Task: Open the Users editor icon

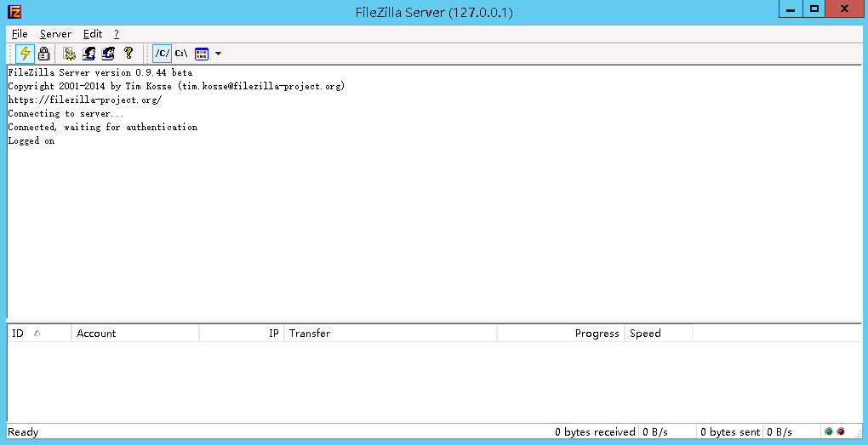Action: 89,54
